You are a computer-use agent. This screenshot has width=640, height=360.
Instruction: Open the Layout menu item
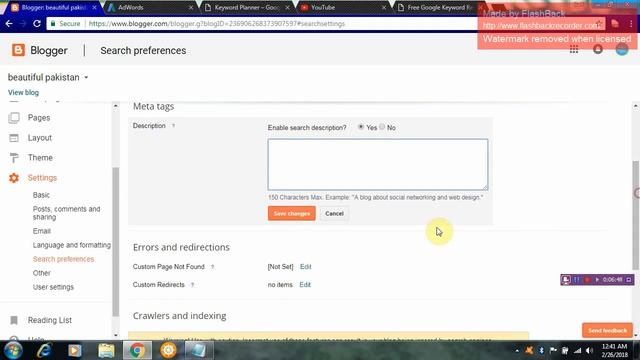[x=40, y=138]
